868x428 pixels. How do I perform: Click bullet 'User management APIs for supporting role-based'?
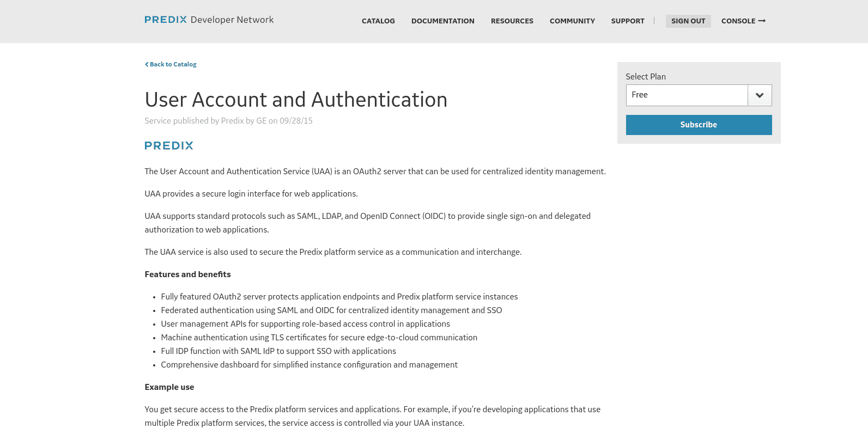[305, 324]
